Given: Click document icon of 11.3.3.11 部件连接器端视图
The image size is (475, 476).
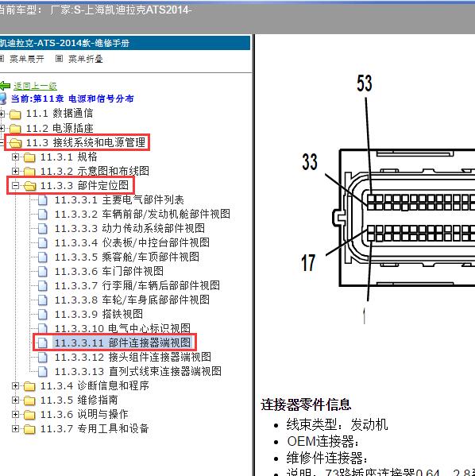Looking at the screenshot, I should (43, 343).
